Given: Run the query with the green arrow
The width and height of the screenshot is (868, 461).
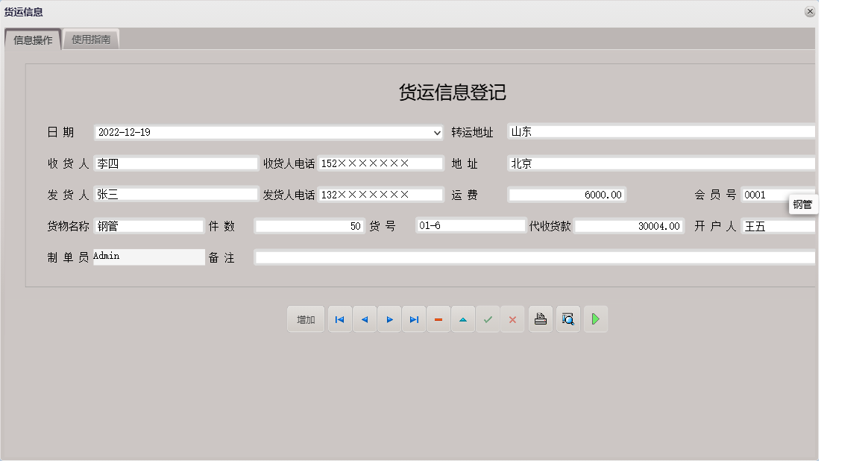Looking at the screenshot, I should point(595,319).
